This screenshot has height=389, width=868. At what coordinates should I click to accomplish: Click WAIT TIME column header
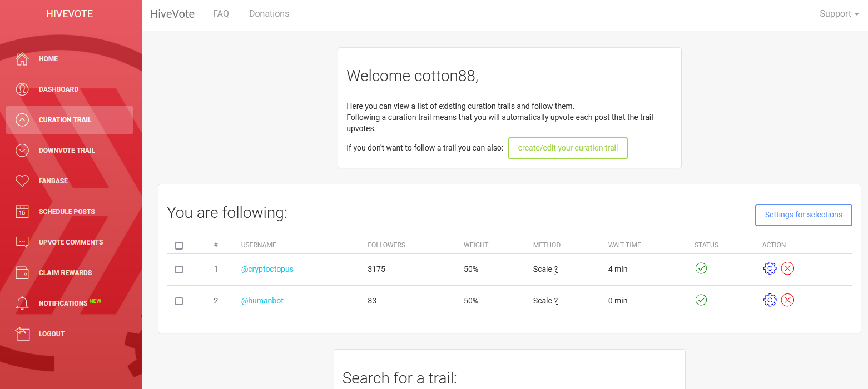(624, 245)
